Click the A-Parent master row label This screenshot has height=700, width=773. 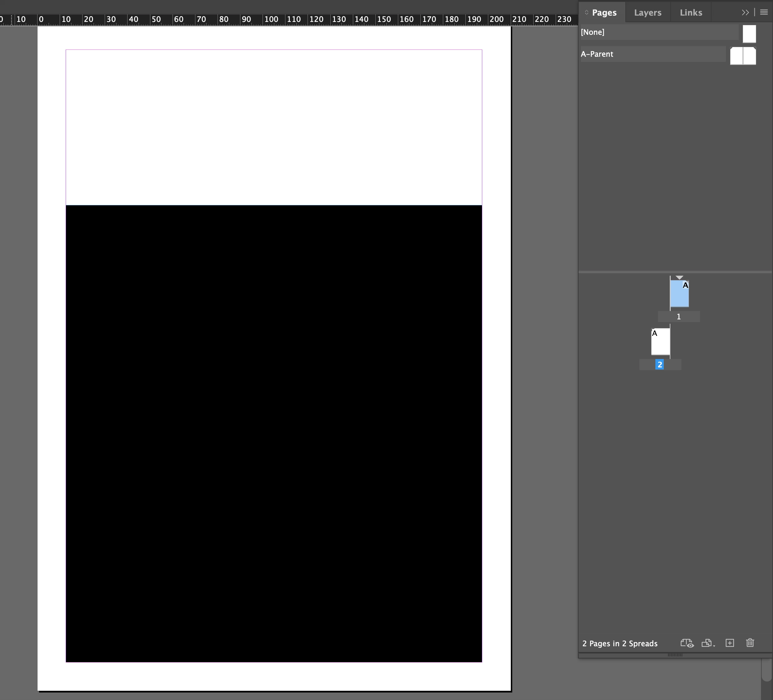[597, 54]
